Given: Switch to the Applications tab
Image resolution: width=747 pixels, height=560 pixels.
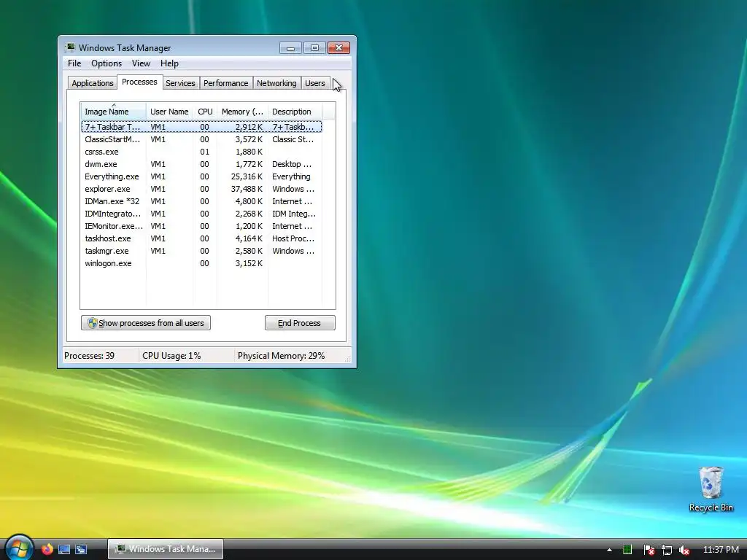Looking at the screenshot, I should point(93,83).
